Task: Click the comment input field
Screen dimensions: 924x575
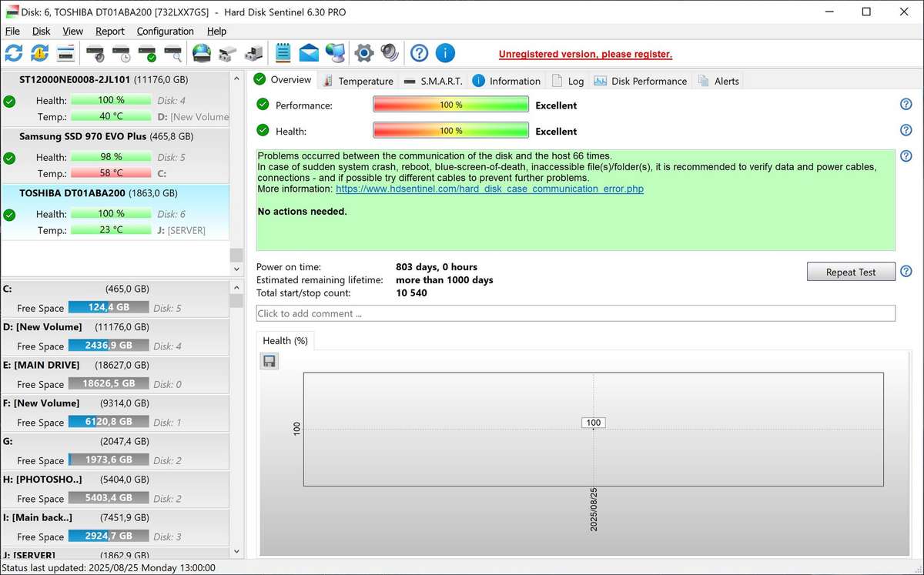Action: (575, 313)
